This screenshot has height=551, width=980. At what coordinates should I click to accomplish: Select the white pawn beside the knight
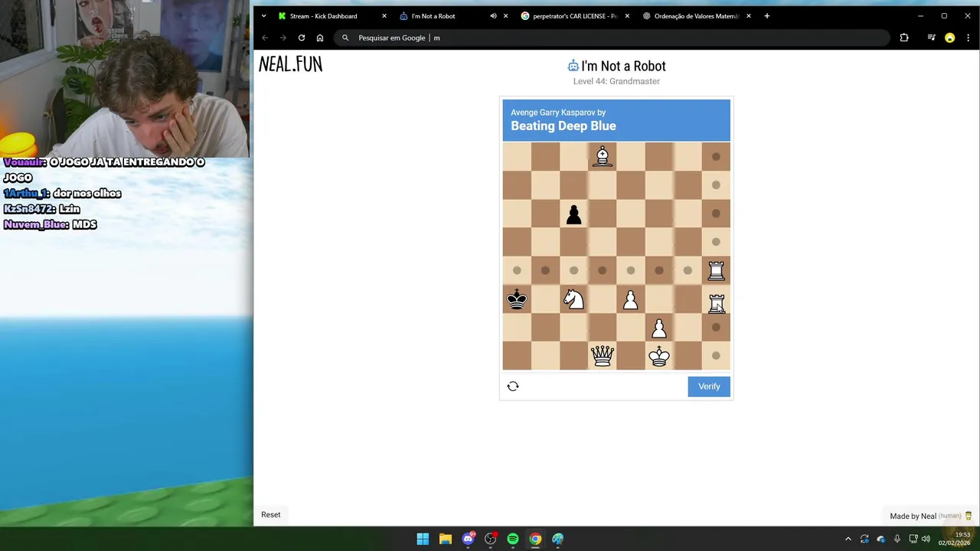(630, 299)
